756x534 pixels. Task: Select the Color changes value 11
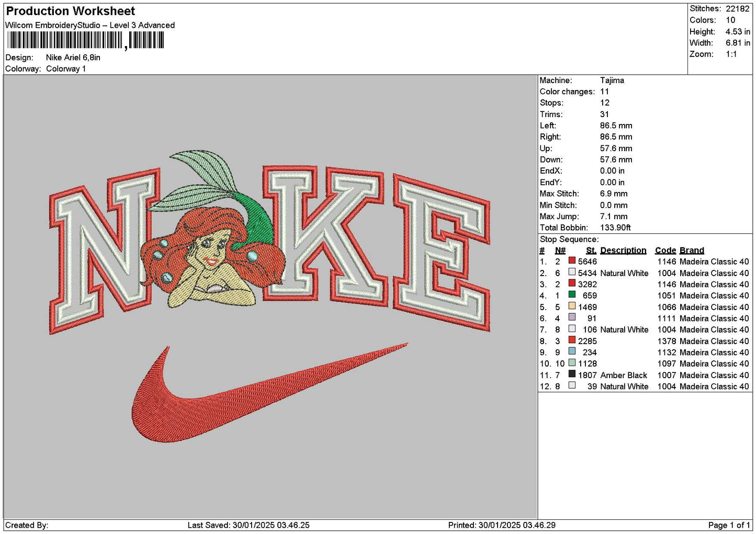605,92
